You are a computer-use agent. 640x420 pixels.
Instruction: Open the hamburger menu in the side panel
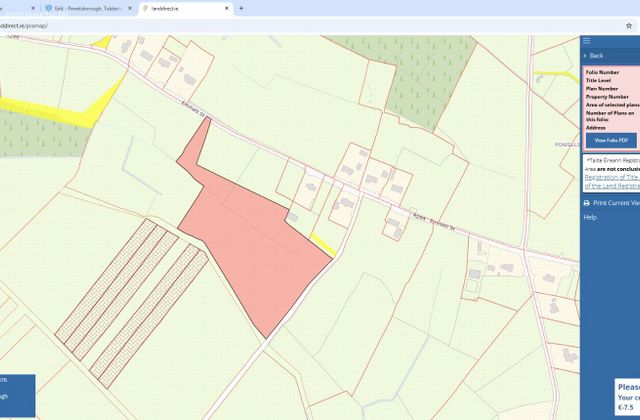pyautogui.click(x=587, y=41)
